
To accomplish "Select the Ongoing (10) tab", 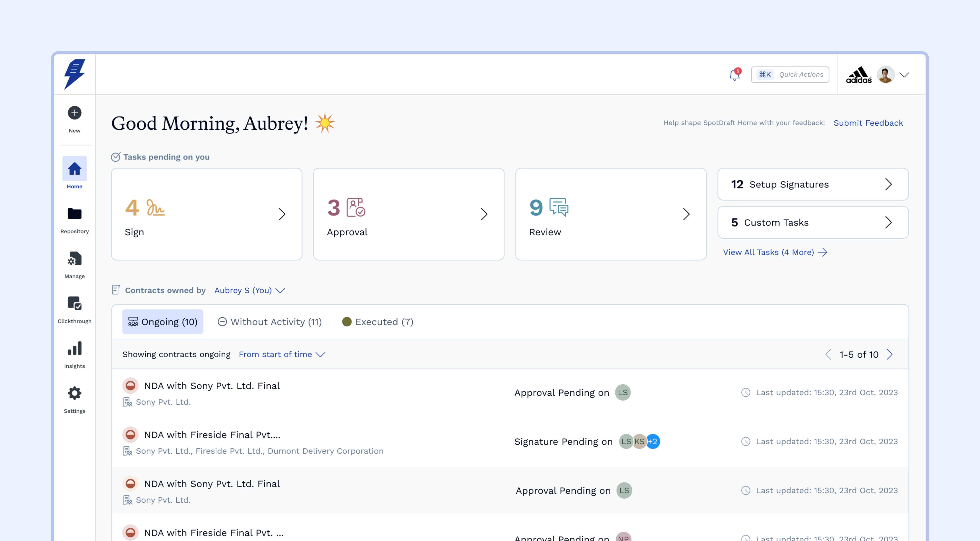I will click(163, 322).
